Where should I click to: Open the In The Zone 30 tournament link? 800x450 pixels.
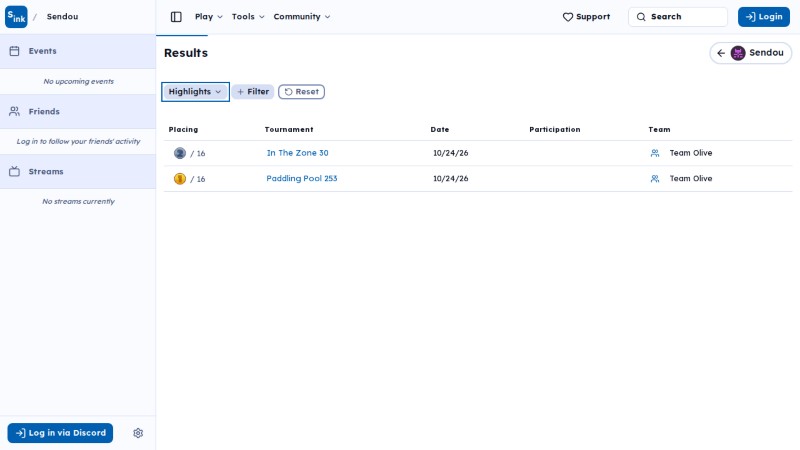(x=297, y=153)
